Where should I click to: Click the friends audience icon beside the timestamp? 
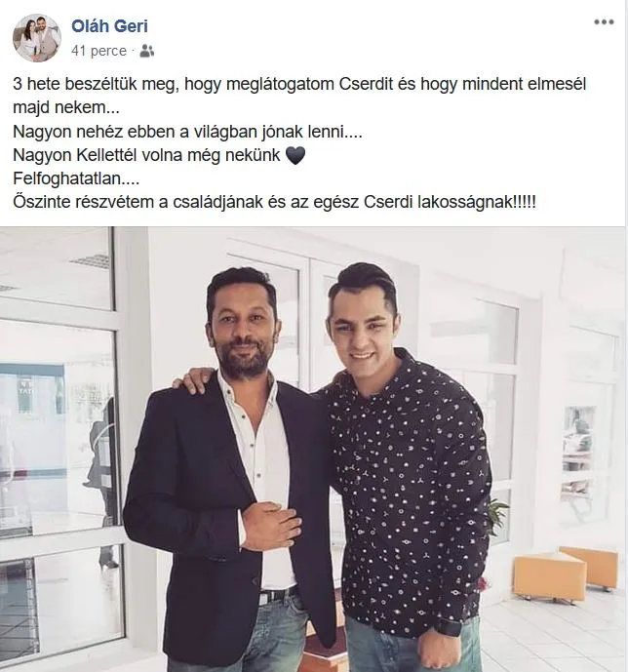[x=147, y=51]
